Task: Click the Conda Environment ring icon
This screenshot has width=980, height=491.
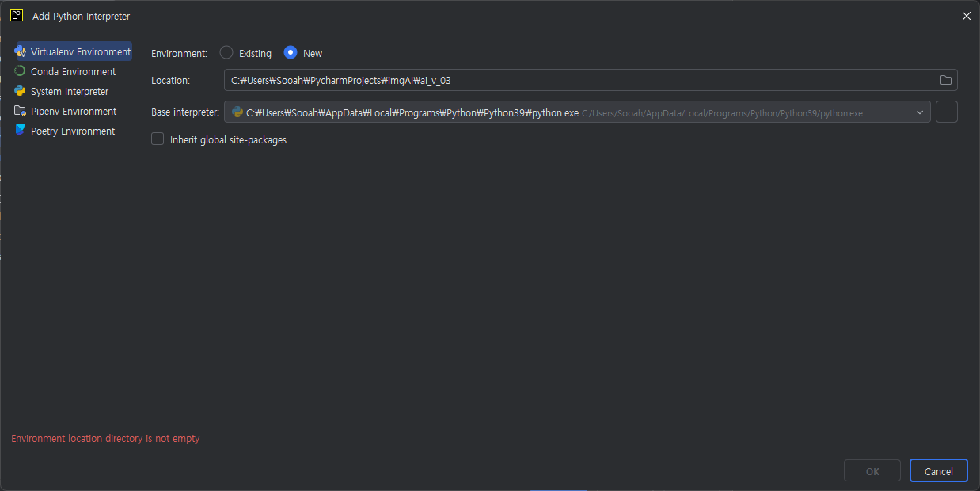Action: pos(21,71)
